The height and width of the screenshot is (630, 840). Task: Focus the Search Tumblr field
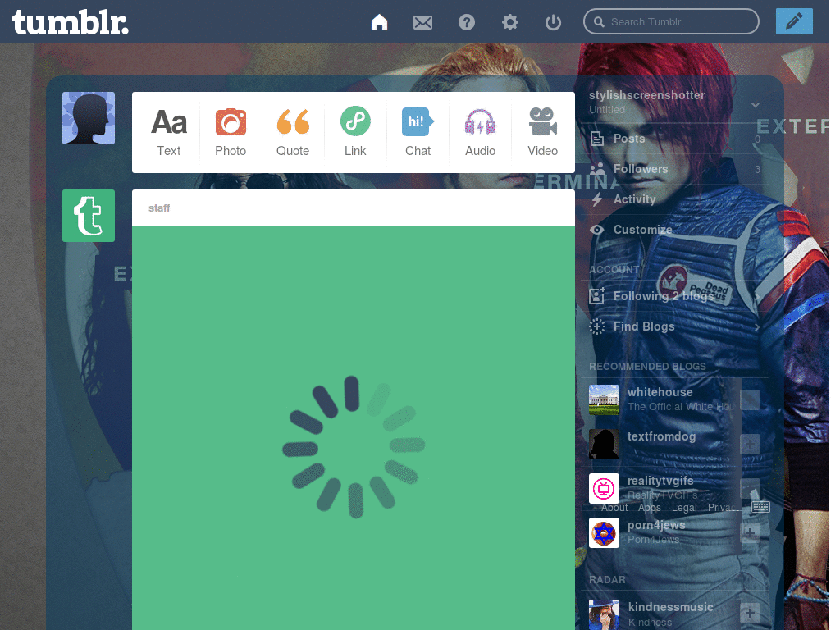pyautogui.click(x=671, y=21)
